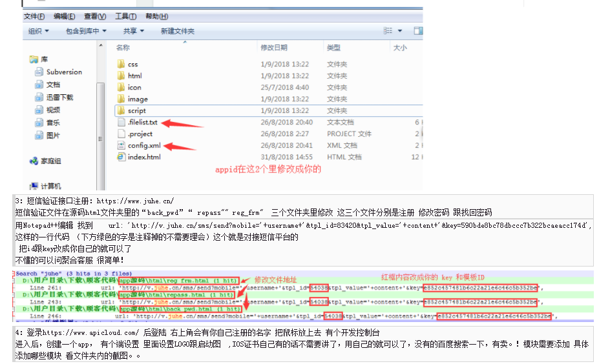Image resolution: width=599 pixels, height=364 pixels.
Task: Click the sidebar vertical scrollbar track
Action: tap(100, 137)
